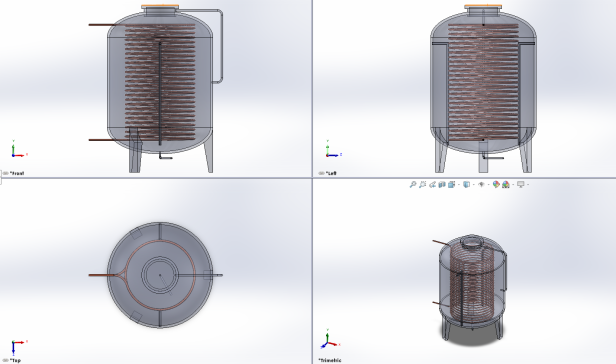
Task: Expand the View Orientation dropdown arrow
Action: pyautogui.click(x=459, y=185)
